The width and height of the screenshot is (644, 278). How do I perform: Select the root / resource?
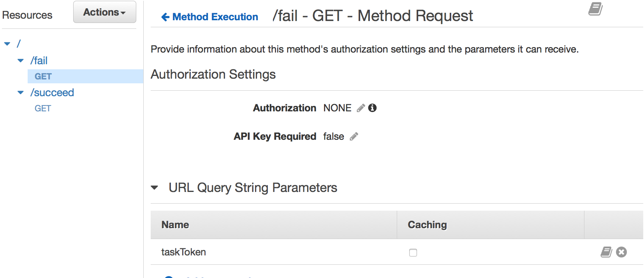pos(18,44)
